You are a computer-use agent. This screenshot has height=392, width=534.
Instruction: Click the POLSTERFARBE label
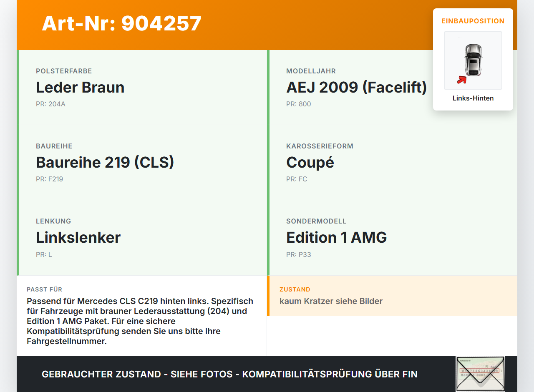pyautogui.click(x=64, y=71)
